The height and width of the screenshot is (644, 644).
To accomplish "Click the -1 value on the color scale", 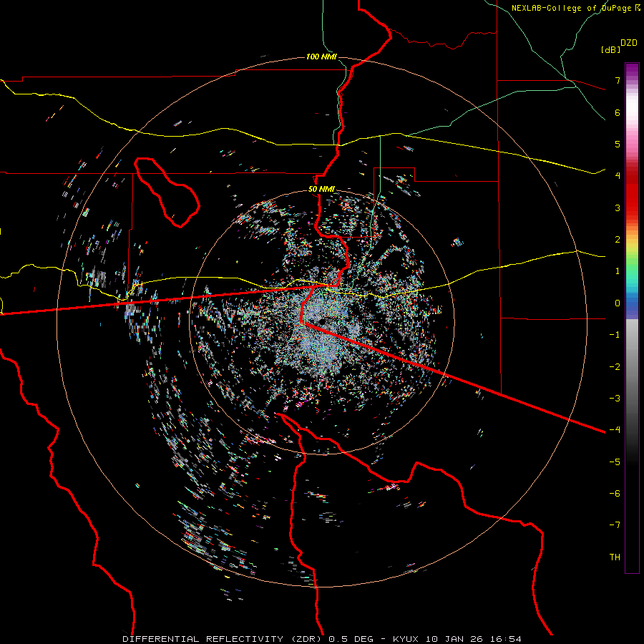I will tap(615, 335).
